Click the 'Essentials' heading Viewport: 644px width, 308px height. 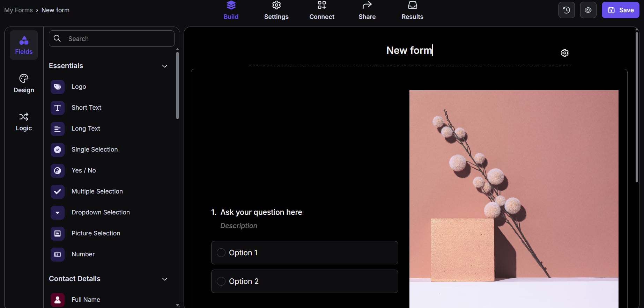click(66, 66)
